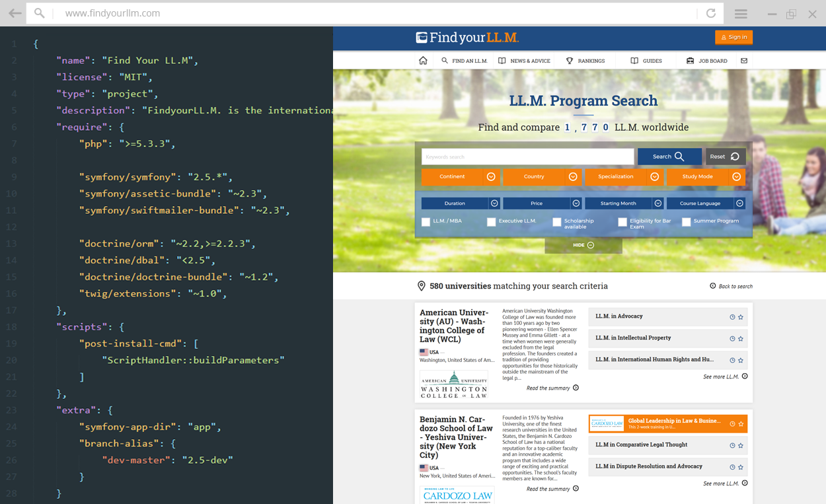Open the mail envelope icon in navigation
This screenshot has width=826, height=504.
[744, 61]
